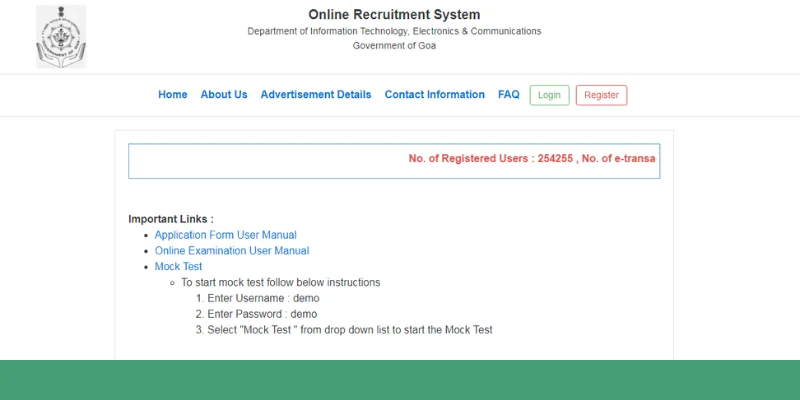Open Advertisement Details in navigation bar
800x400 pixels.
315,95
